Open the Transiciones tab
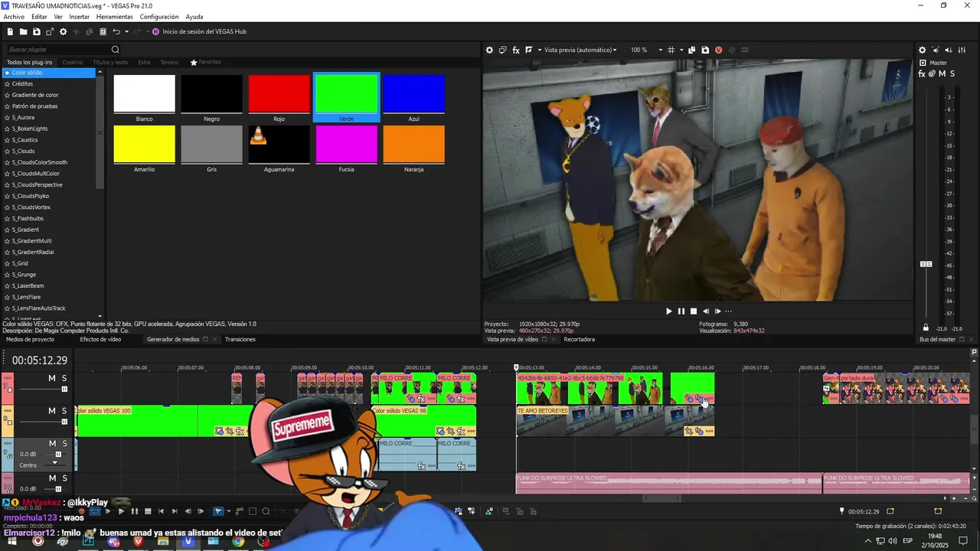The image size is (980, 551). (240, 339)
